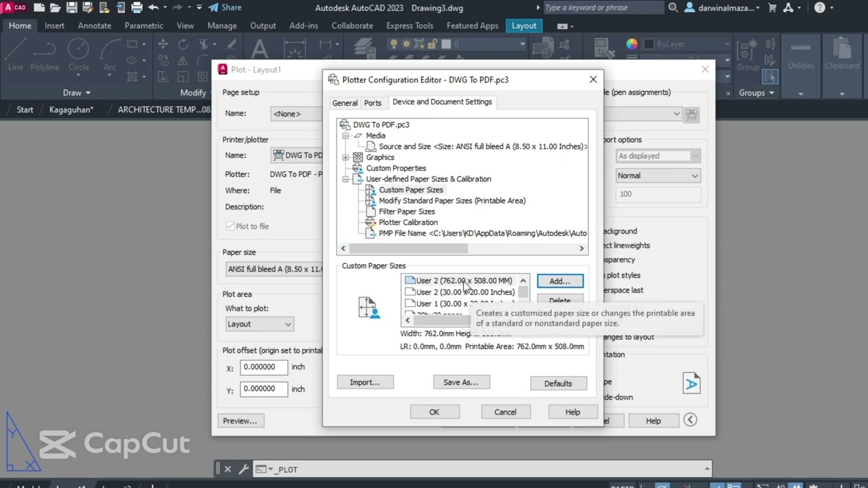868x488 pixels.
Task: Select Plotter Calibration in the settings tree
Action: (408, 222)
